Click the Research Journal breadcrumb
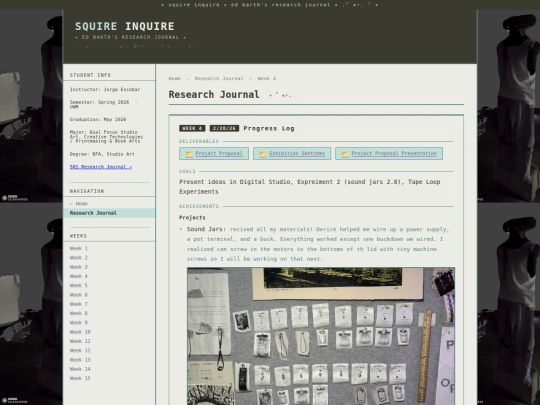The height and width of the screenshot is (405, 540). pos(219,79)
